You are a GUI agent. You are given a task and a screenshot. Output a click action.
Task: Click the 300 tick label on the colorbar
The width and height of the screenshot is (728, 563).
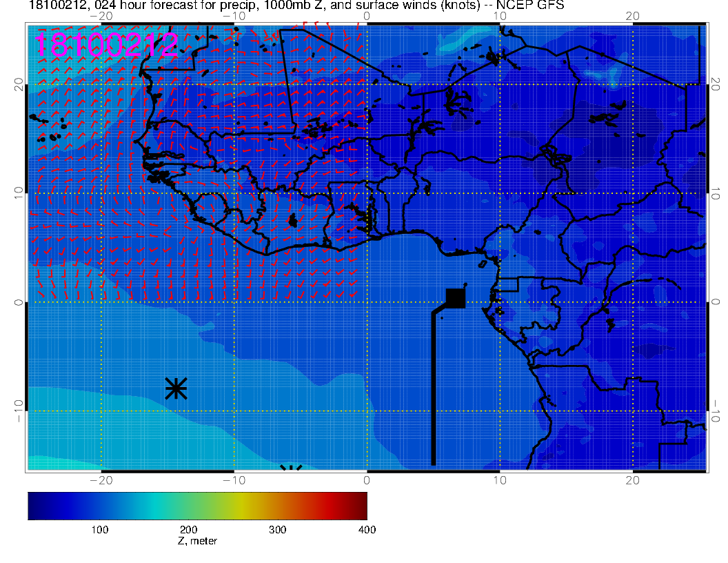click(278, 530)
